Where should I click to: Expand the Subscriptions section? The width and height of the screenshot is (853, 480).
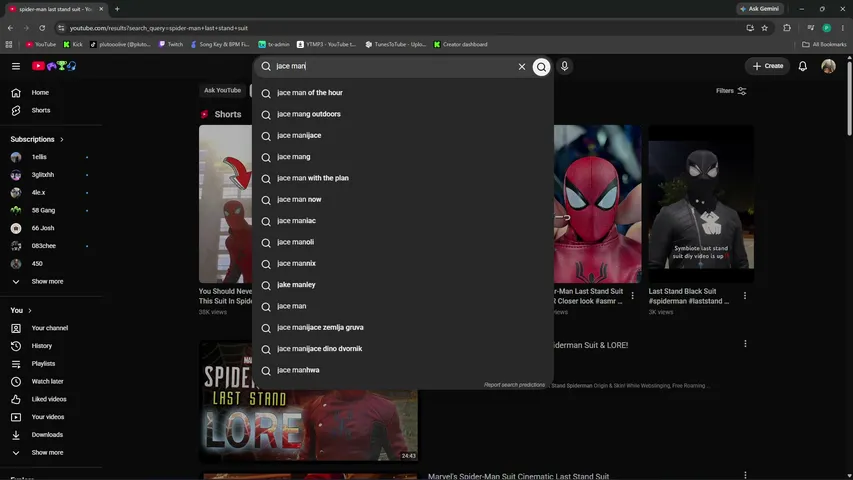pos(37,139)
